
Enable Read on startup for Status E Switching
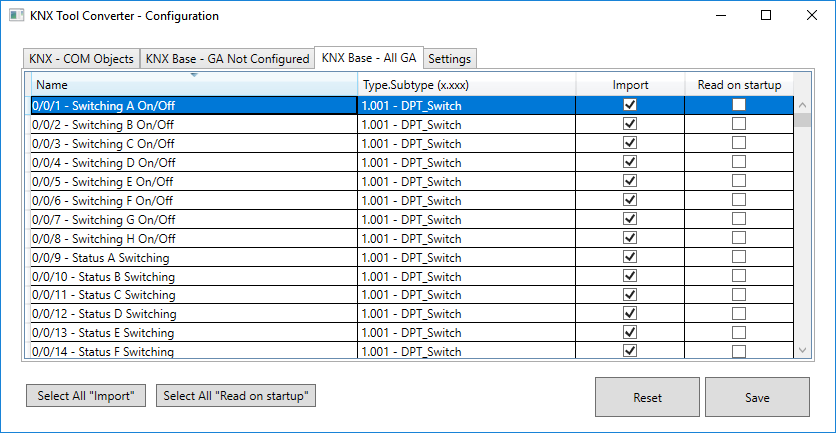[x=738, y=332]
